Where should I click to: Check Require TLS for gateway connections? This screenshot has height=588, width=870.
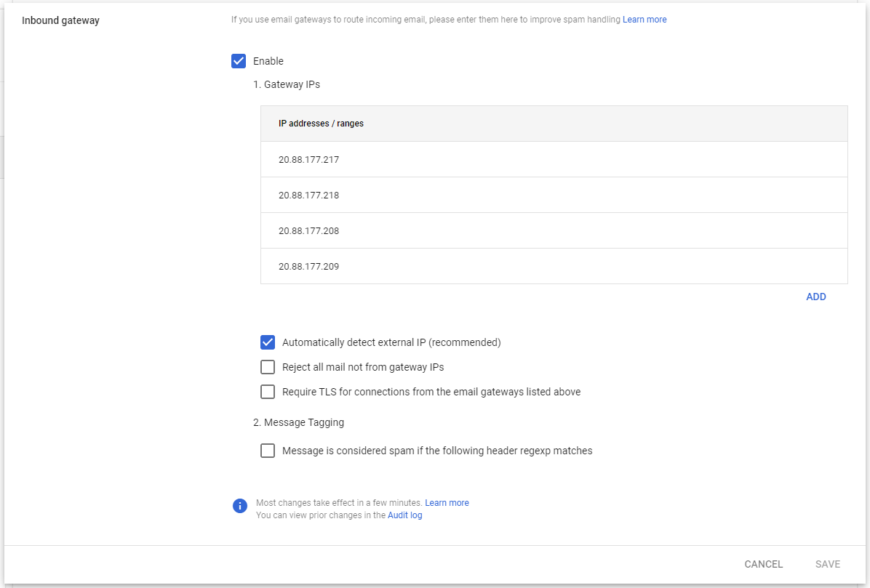point(268,392)
